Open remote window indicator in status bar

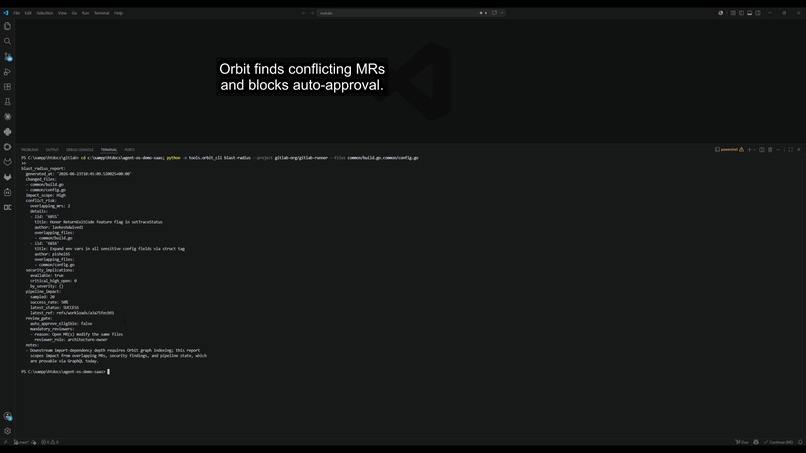[6, 442]
